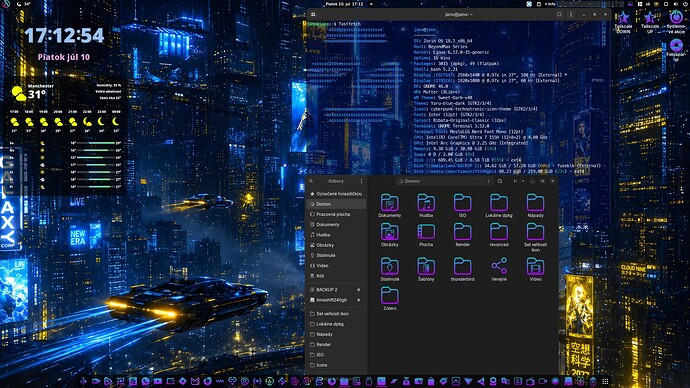This screenshot has height=388, width=690.
Task: Open the date and time menu in top bar
Action: tap(345, 4)
